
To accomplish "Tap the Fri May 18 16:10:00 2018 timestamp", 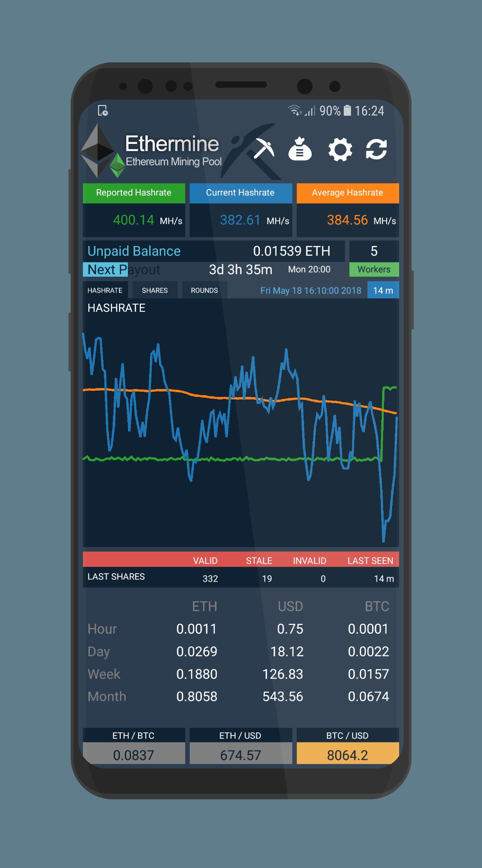I will click(311, 290).
